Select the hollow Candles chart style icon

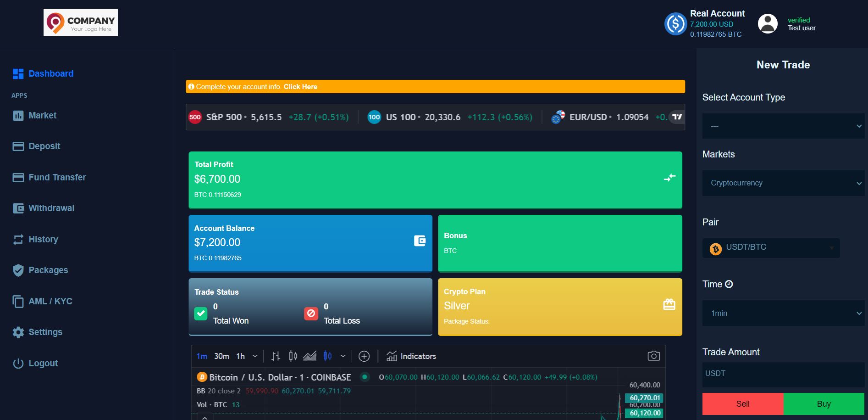point(293,356)
